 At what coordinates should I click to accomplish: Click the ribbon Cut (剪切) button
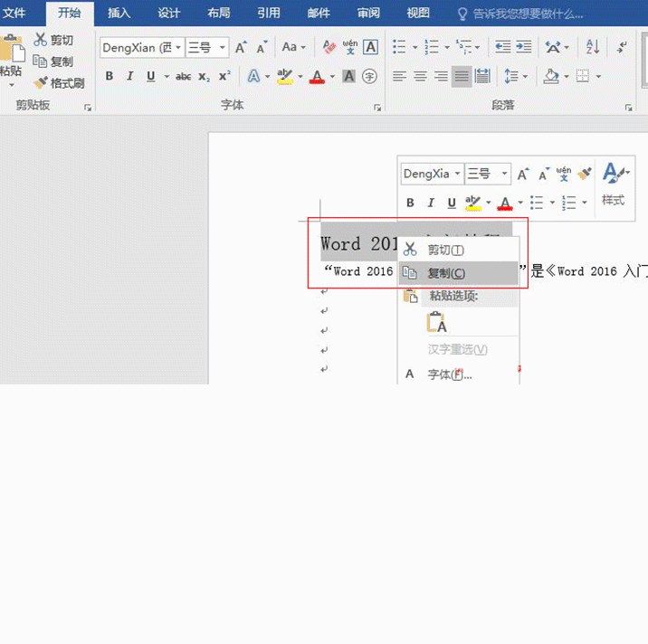[x=53, y=40]
